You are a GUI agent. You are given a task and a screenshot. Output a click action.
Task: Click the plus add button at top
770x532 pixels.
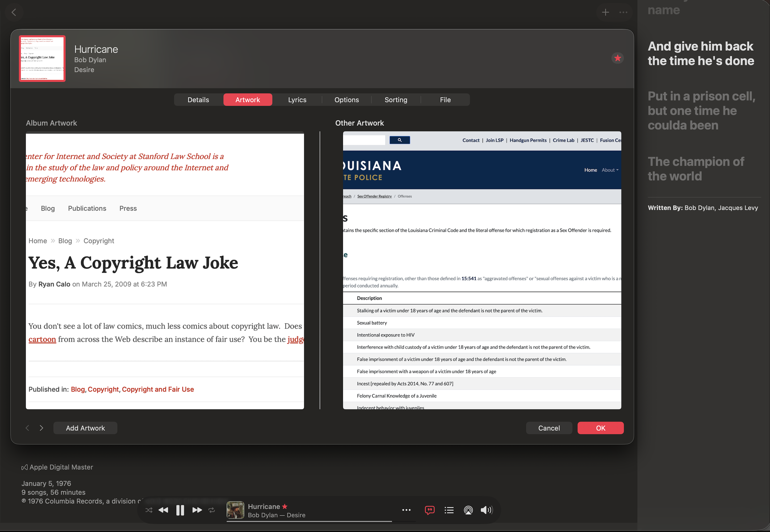605,12
